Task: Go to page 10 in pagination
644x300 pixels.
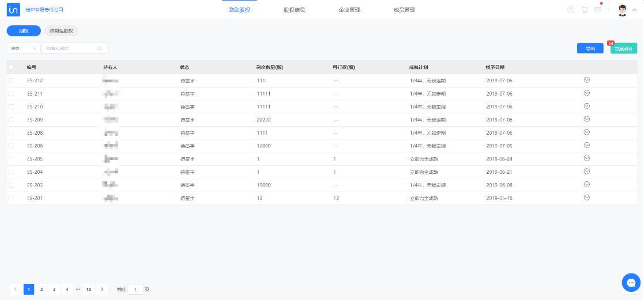Action: (x=88, y=289)
